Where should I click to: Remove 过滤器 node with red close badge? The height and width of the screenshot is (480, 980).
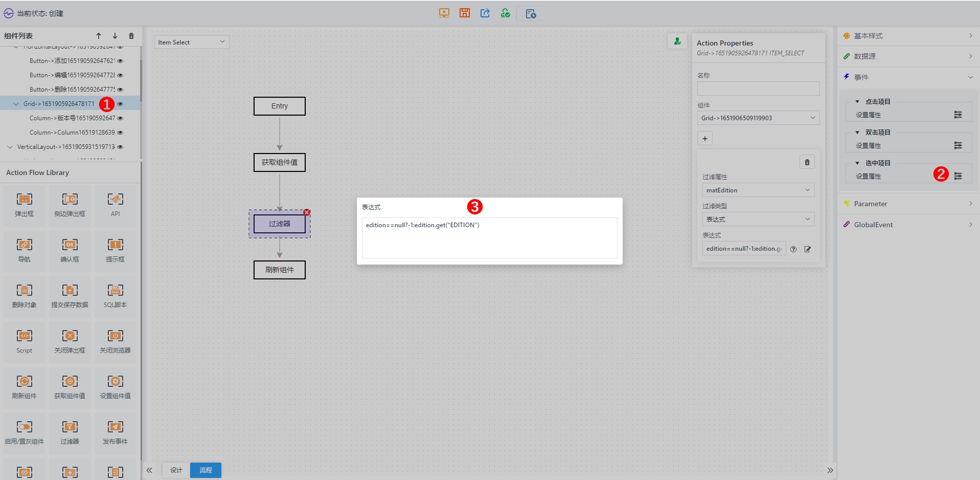(x=307, y=212)
